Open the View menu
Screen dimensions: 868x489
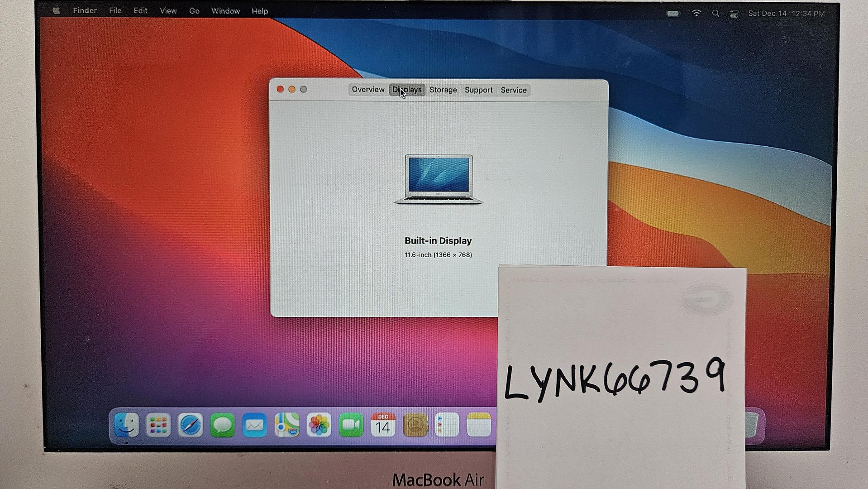click(x=168, y=11)
